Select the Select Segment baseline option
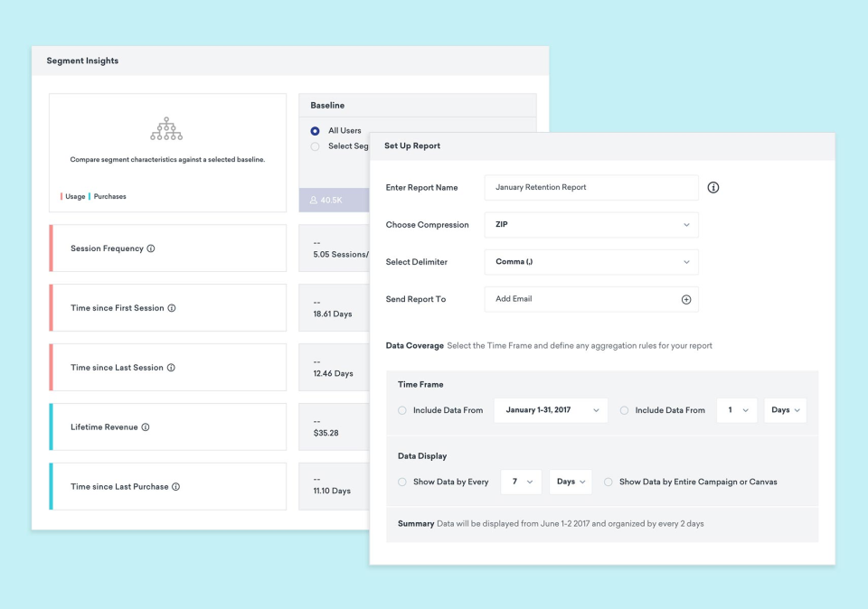This screenshot has height=609, width=868. point(314,146)
